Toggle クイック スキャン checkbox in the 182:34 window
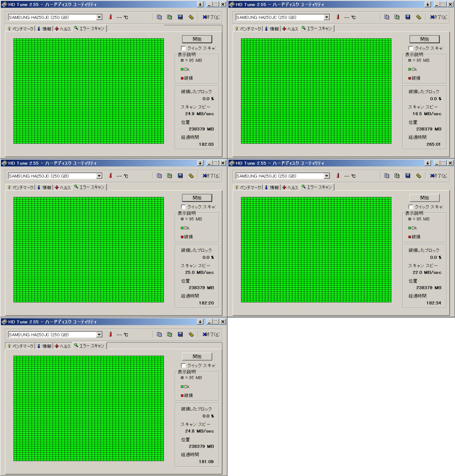This screenshot has height=476, width=455. 411,207
